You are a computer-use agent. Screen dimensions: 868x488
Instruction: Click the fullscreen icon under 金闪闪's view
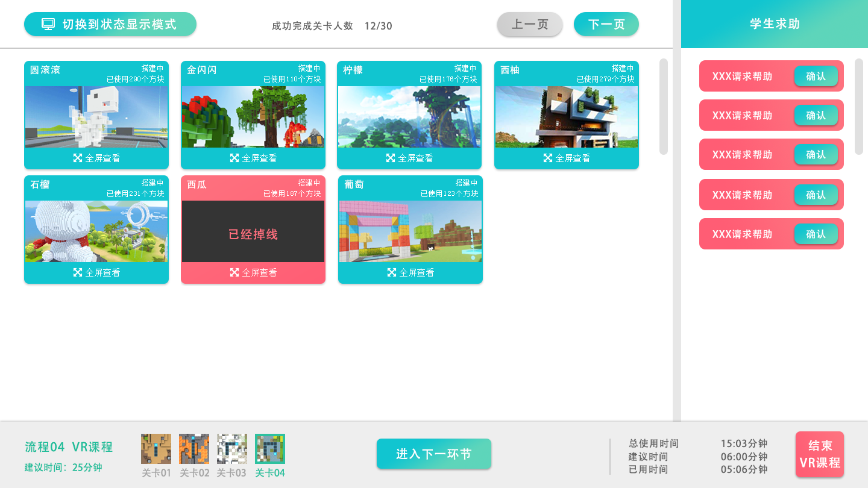click(234, 158)
